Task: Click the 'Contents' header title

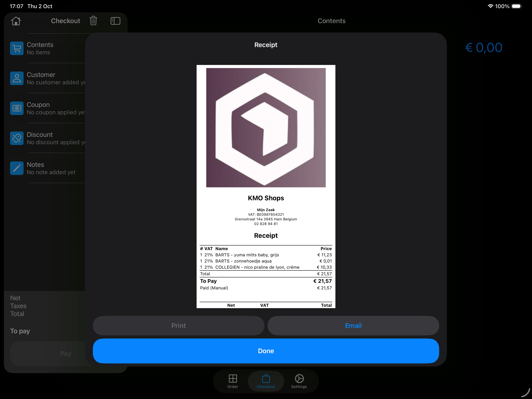Action: coord(331,21)
